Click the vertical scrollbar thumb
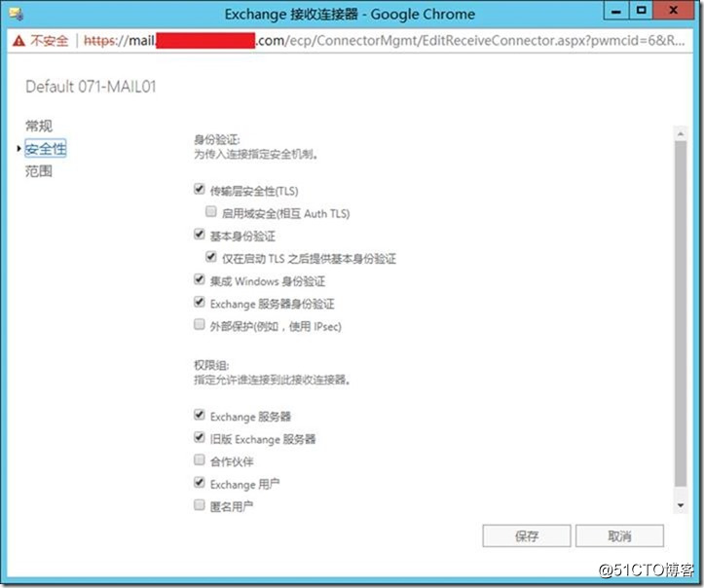 pyautogui.click(x=681, y=313)
